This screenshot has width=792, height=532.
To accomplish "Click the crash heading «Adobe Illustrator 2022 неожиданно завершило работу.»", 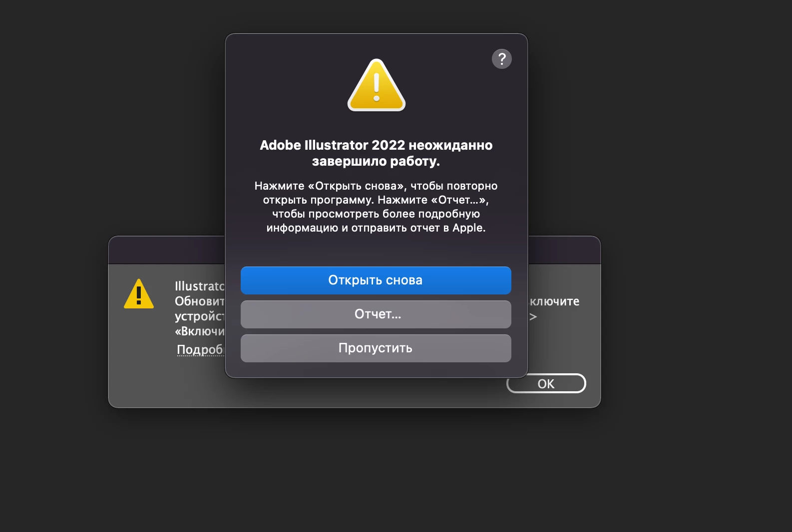I will tap(376, 153).
